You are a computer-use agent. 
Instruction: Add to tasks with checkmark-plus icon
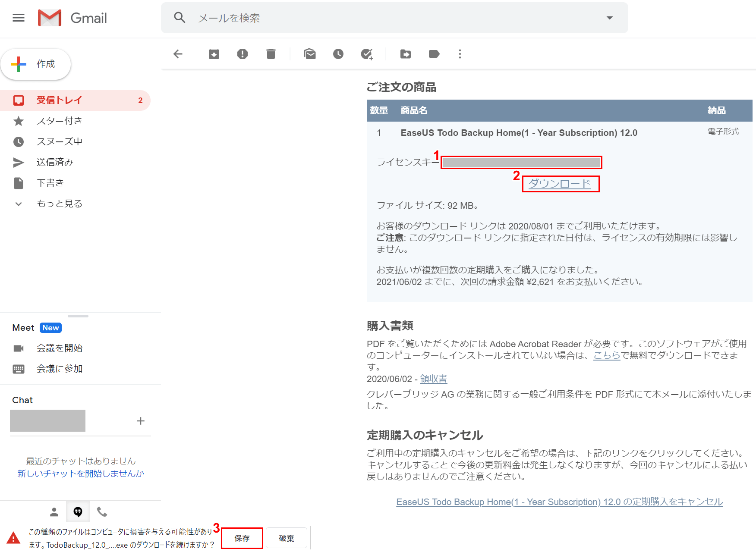pos(367,54)
